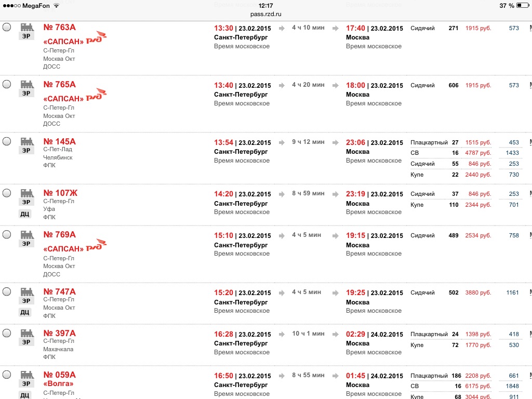The width and height of the screenshot is (532, 399).
Task: Click the 1398 руб. Плацкартный price for № 397А
Action: (478, 334)
